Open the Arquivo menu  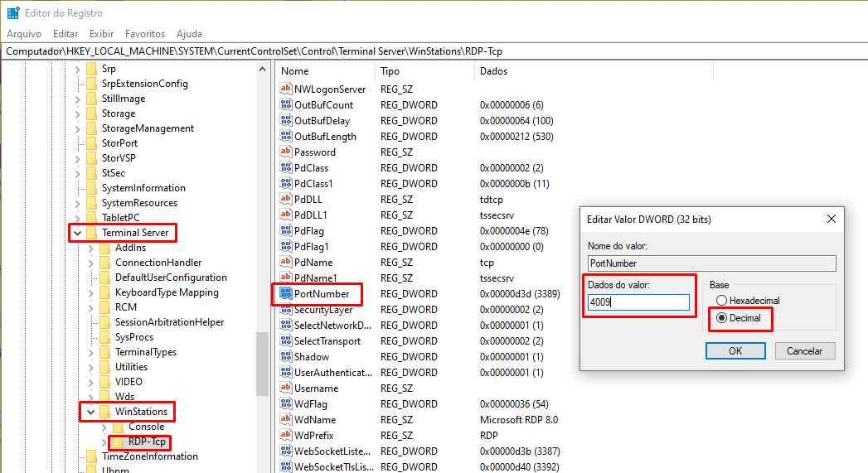(x=24, y=34)
